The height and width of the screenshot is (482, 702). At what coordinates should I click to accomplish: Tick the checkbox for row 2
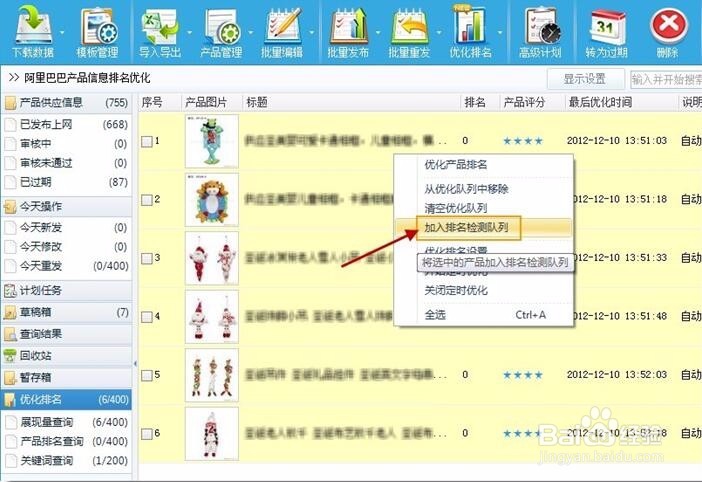click(x=147, y=200)
